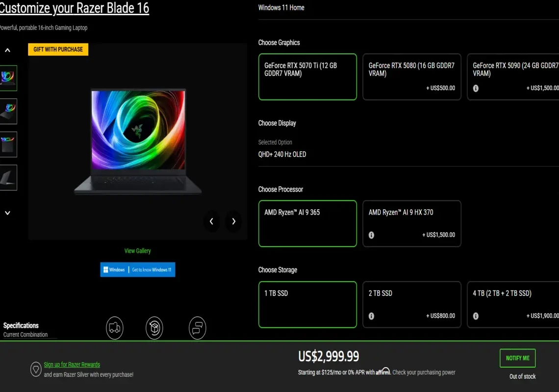Click info icon on RTX 5090 option
559x392 pixels.
(476, 88)
